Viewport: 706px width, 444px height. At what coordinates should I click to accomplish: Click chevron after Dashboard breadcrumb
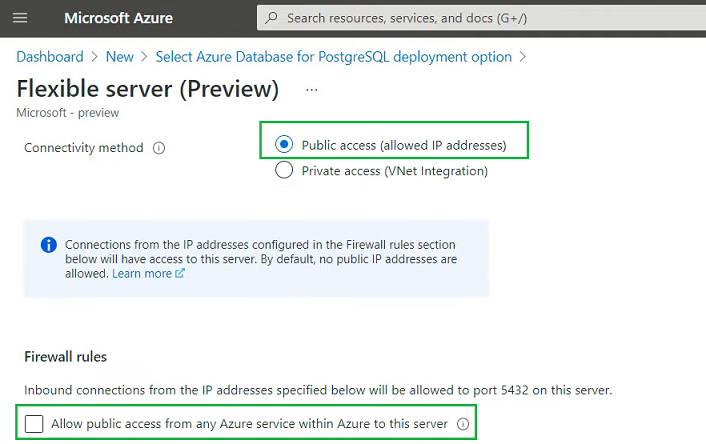[x=95, y=57]
